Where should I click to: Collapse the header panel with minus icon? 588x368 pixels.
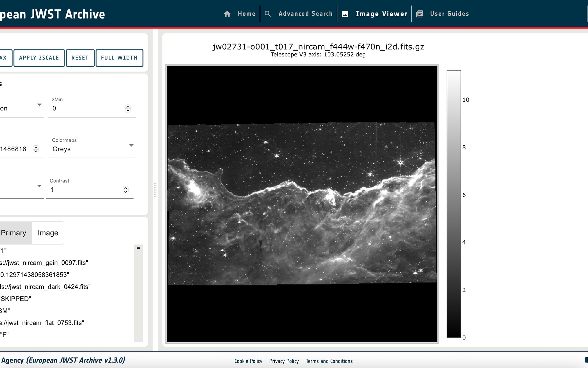138,248
